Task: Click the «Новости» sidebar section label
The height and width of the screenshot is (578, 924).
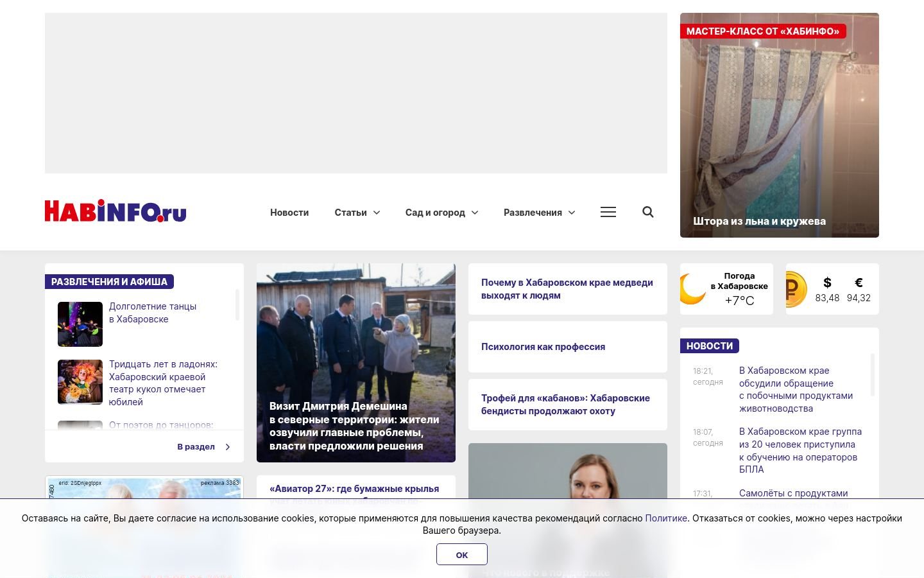Action: point(710,346)
